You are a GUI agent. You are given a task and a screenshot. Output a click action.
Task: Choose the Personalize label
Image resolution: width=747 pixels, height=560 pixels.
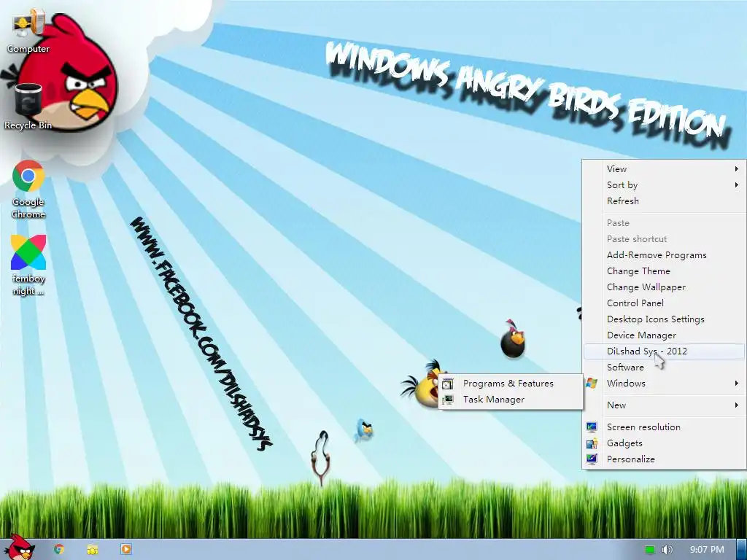[631, 459]
